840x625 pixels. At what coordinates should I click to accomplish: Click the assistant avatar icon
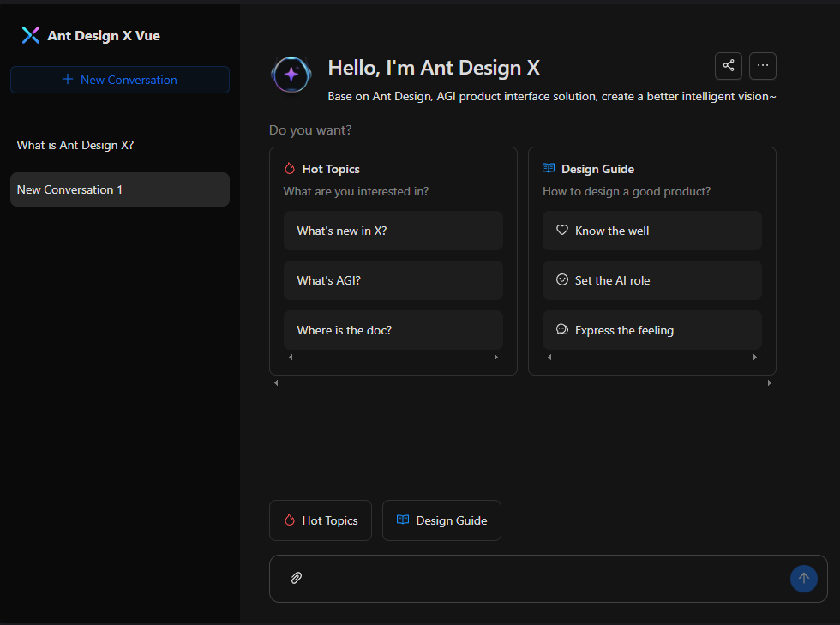(x=291, y=75)
